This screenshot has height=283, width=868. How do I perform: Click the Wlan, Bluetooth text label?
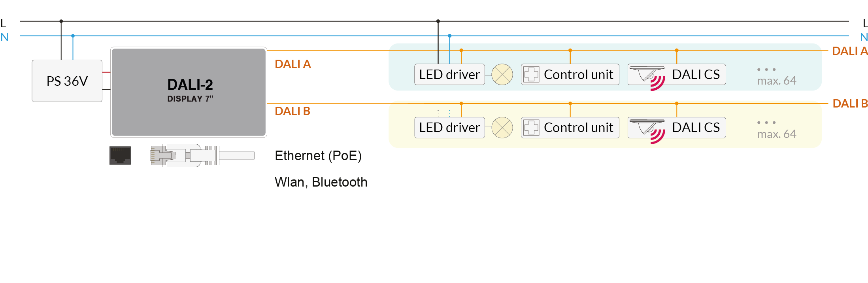321,182
